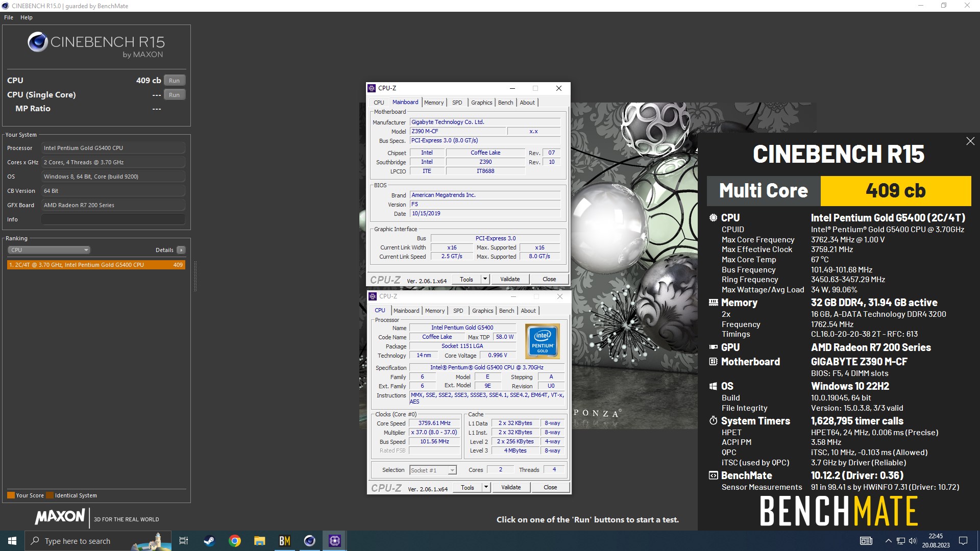Open the network icon in system tray
Viewport: 980px width, 551px height.
pyautogui.click(x=901, y=541)
